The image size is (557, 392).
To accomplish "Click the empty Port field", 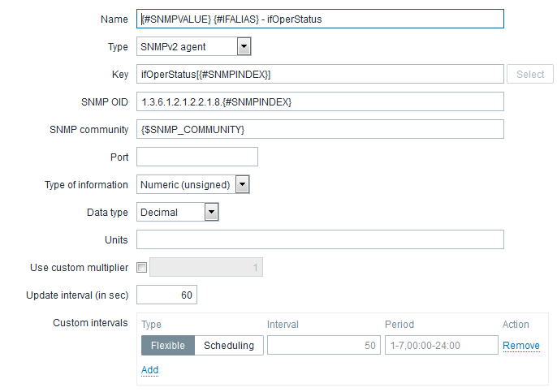I will pos(197,157).
